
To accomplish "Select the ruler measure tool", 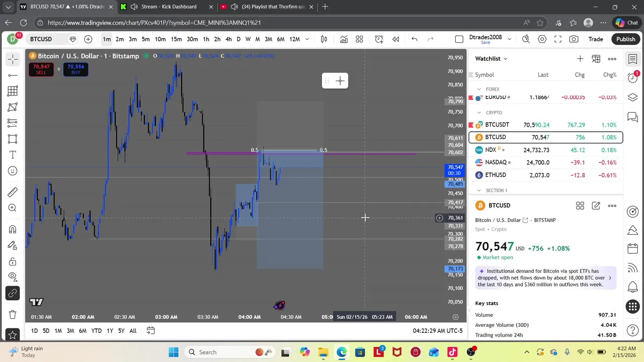I will tap(13, 192).
